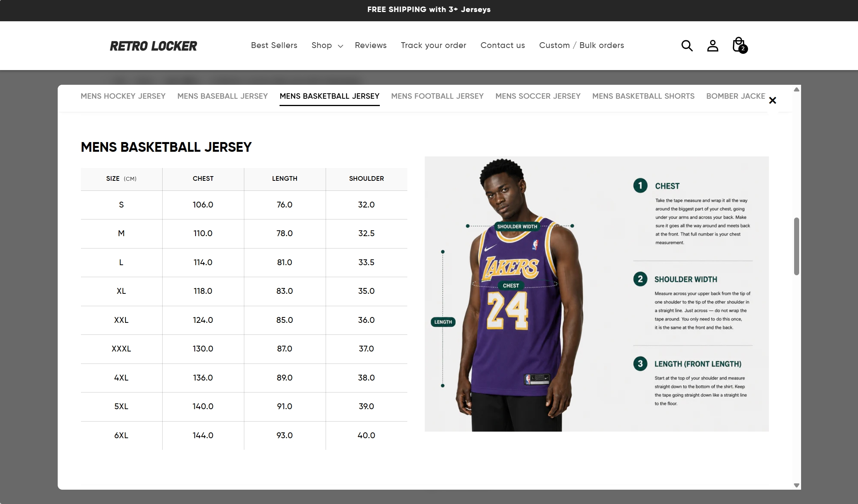This screenshot has height=504, width=858.
Task: Open Track your order link
Action: 433,46
